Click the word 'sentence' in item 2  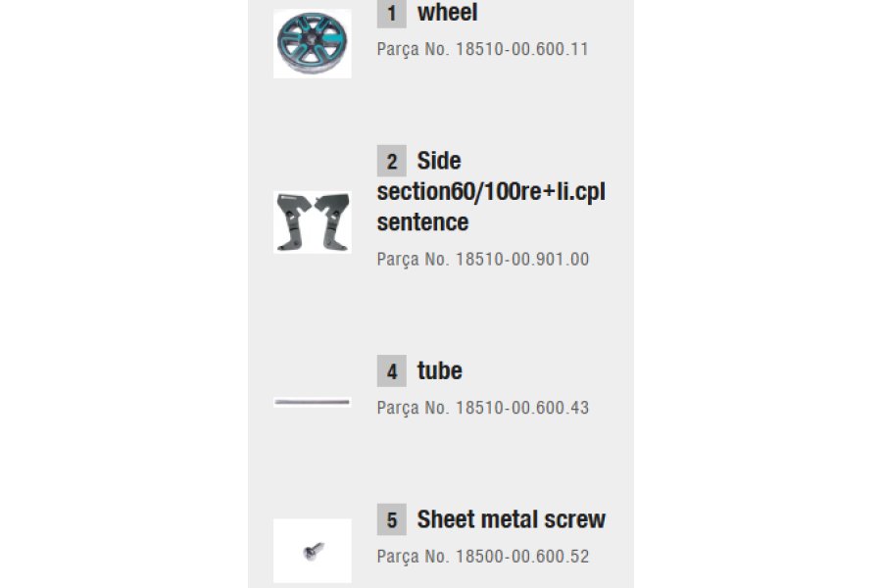422,222
